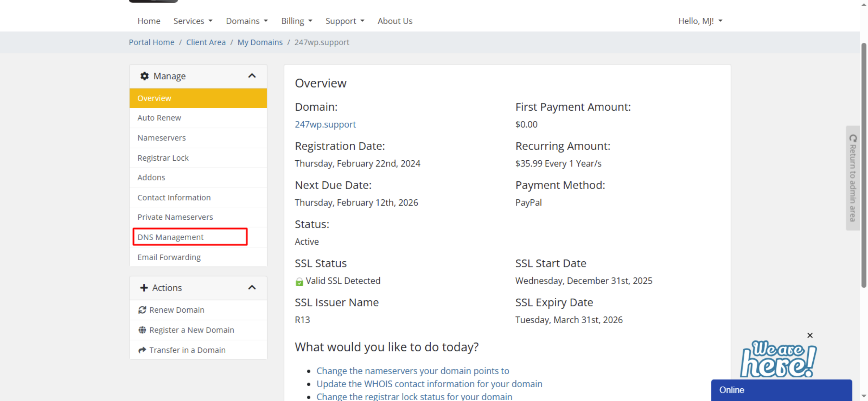Click Change the nameservers your domain points to

pos(413,371)
